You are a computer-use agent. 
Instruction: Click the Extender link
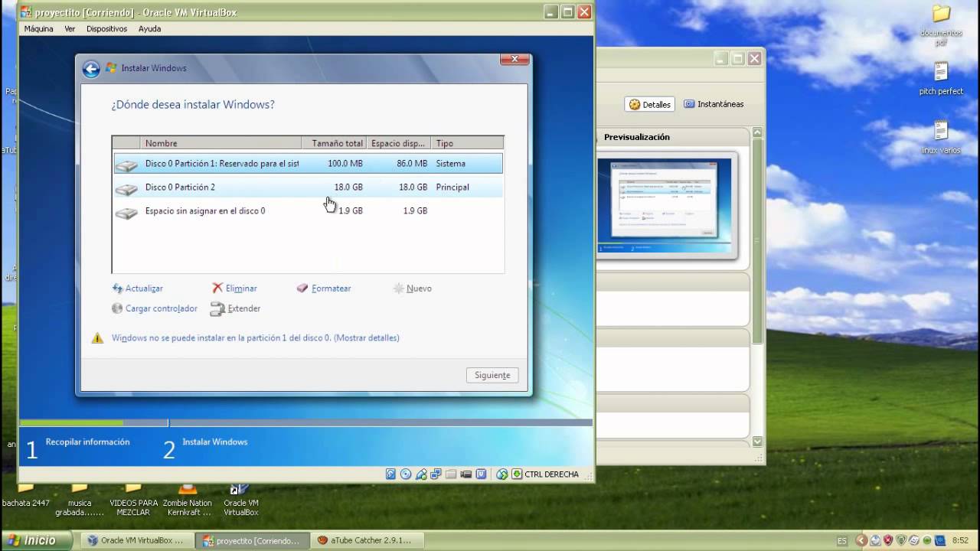tap(244, 308)
